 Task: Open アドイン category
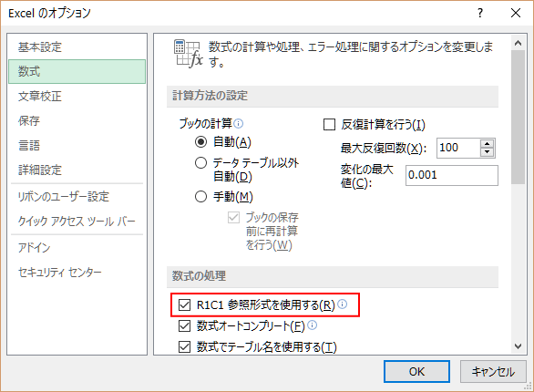(x=77, y=248)
